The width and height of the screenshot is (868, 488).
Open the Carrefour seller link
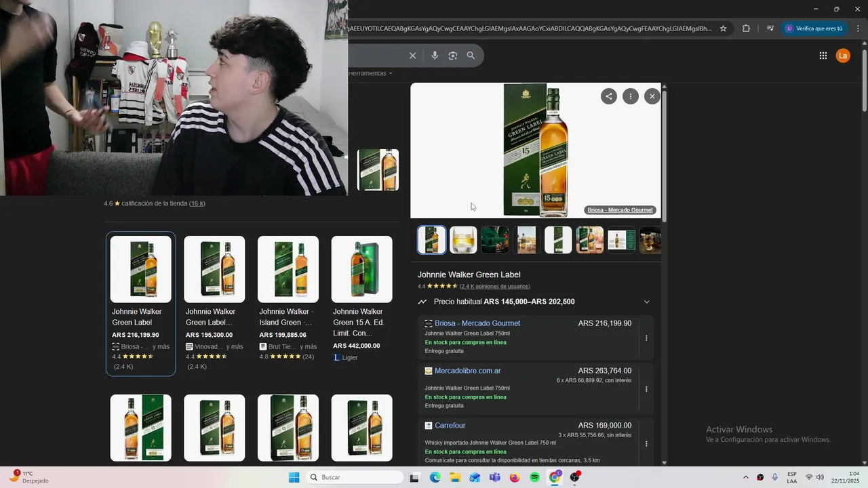450,426
